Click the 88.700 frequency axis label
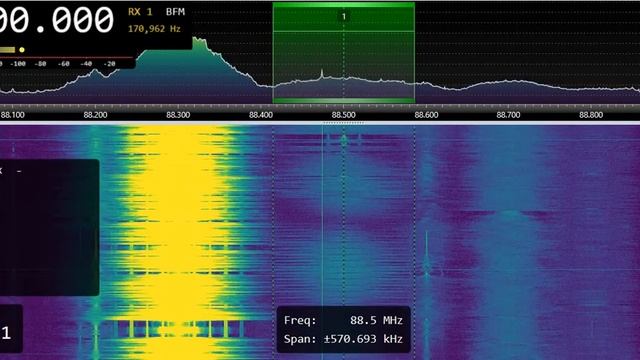The width and height of the screenshot is (640, 360). click(509, 115)
